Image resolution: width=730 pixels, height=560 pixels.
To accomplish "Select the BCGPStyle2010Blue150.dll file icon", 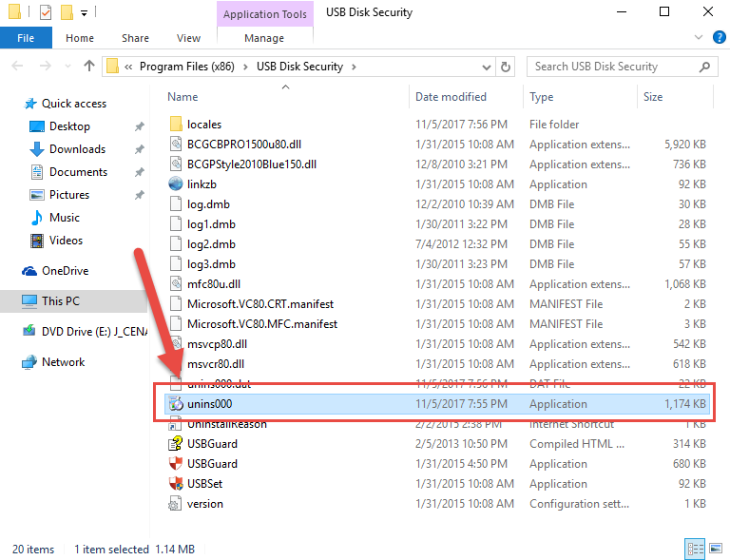I will (176, 164).
